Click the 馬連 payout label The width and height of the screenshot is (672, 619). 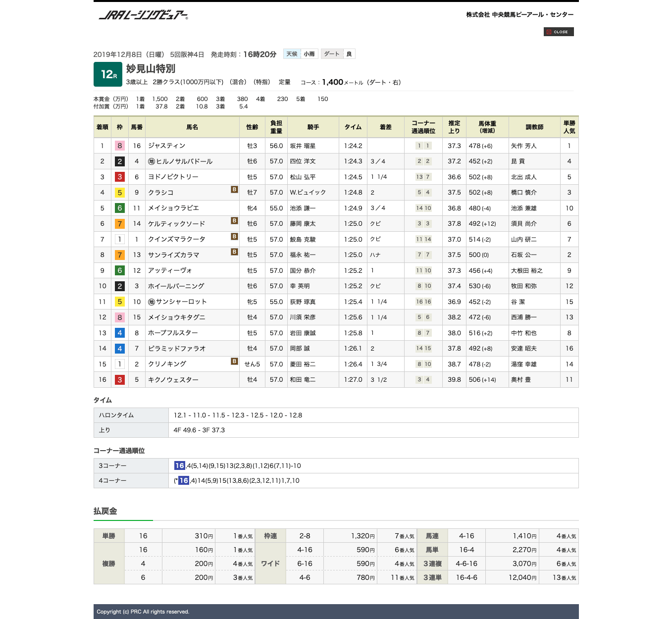(432, 536)
